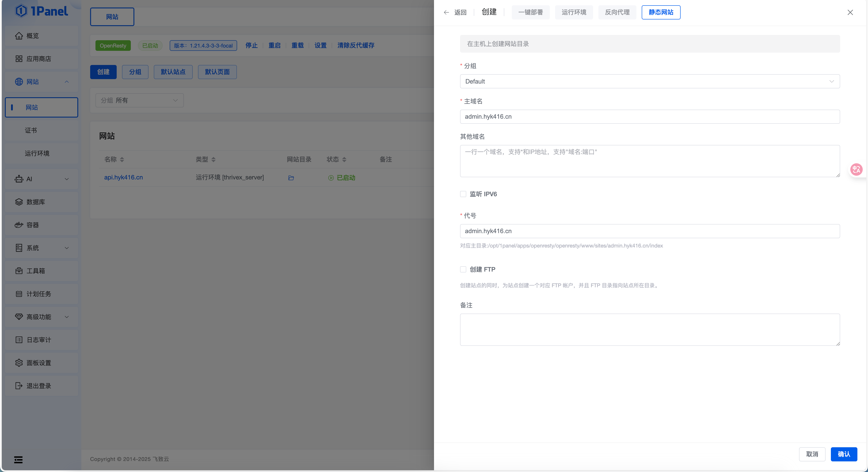Screen dimensions: 868x472
Task: Expand the 系统 sidebar menu chevron
Action: point(67,248)
